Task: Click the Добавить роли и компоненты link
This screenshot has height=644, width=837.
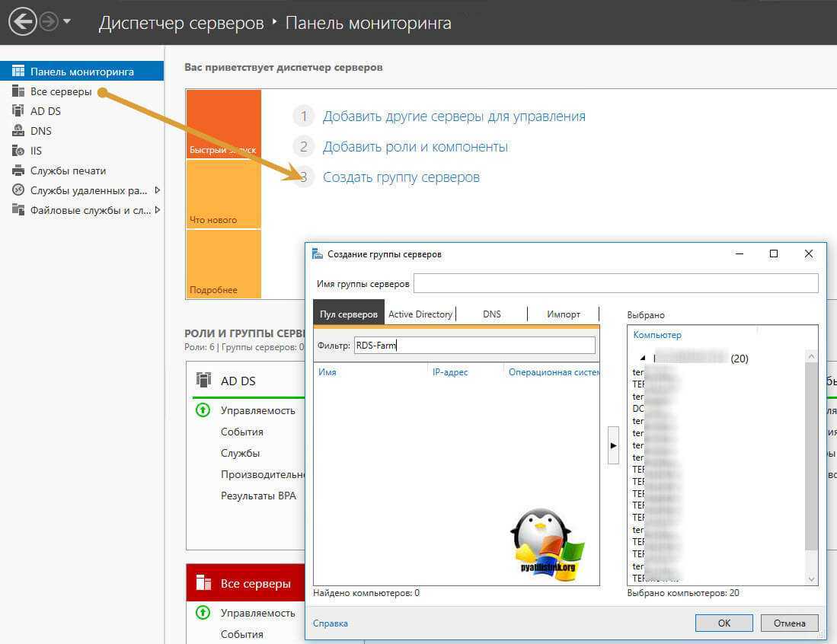Action: pyautogui.click(x=415, y=147)
